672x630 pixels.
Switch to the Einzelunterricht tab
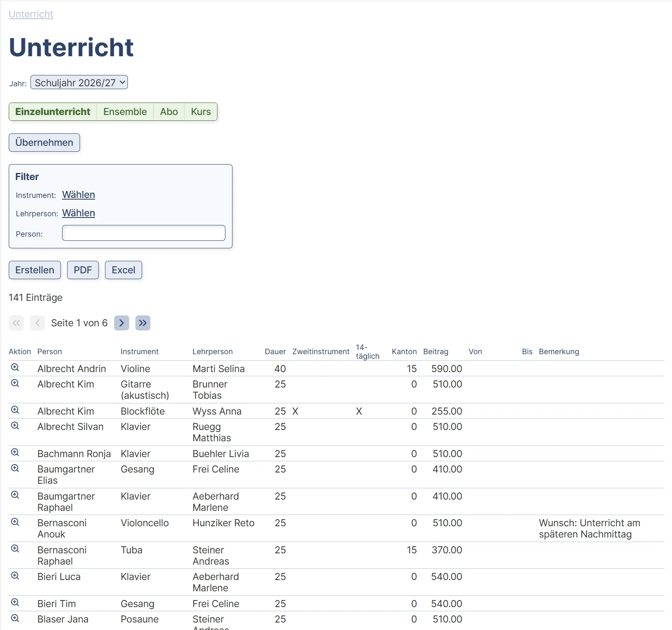click(53, 112)
